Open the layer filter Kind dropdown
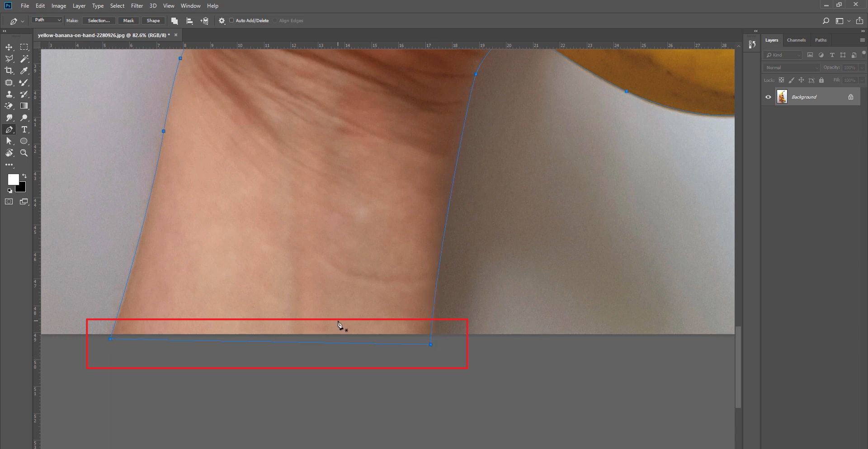This screenshot has width=868, height=449. [782, 55]
